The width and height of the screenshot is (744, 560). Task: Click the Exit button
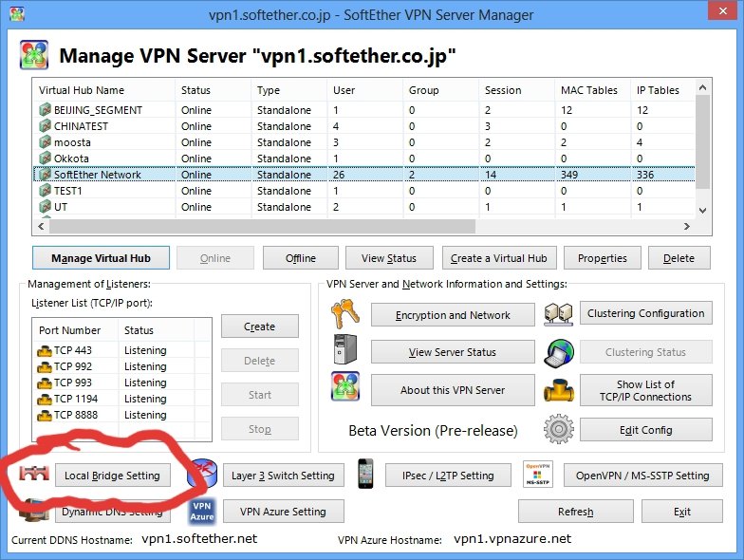tap(681, 511)
